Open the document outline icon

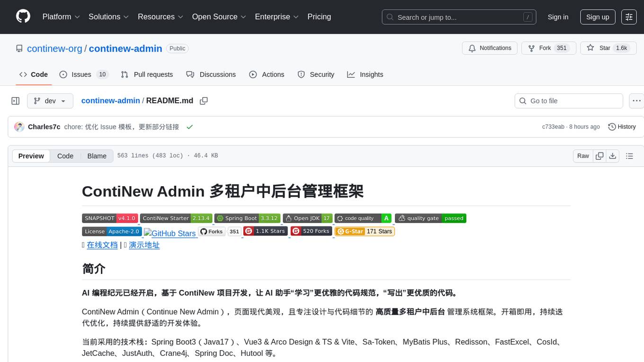point(629,156)
